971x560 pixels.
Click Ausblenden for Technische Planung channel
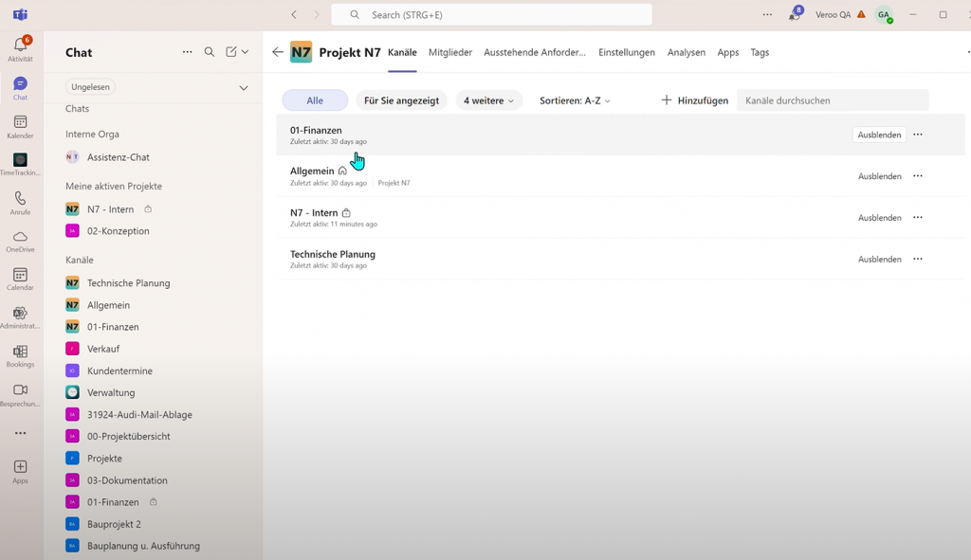(x=879, y=260)
